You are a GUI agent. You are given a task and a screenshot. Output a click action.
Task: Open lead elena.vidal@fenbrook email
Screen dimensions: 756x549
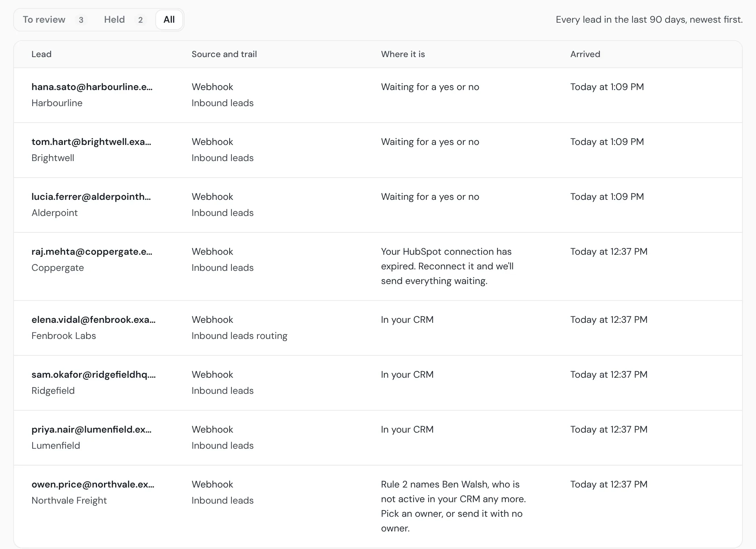(x=93, y=320)
